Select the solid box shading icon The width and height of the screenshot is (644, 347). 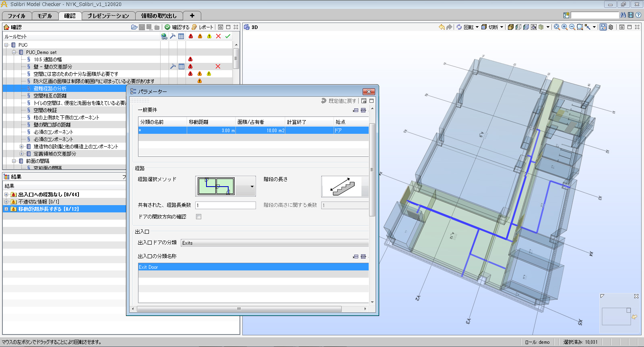click(x=510, y=27)
